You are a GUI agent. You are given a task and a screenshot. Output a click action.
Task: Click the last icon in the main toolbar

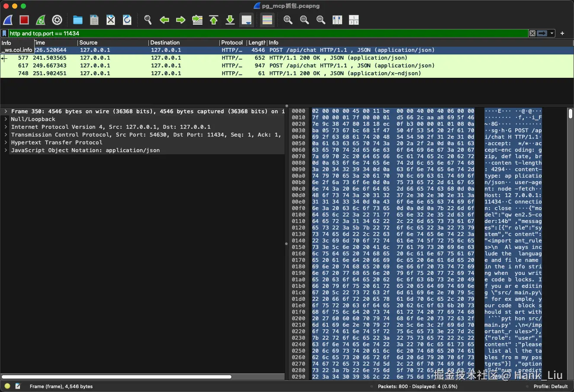click(354, 20)
